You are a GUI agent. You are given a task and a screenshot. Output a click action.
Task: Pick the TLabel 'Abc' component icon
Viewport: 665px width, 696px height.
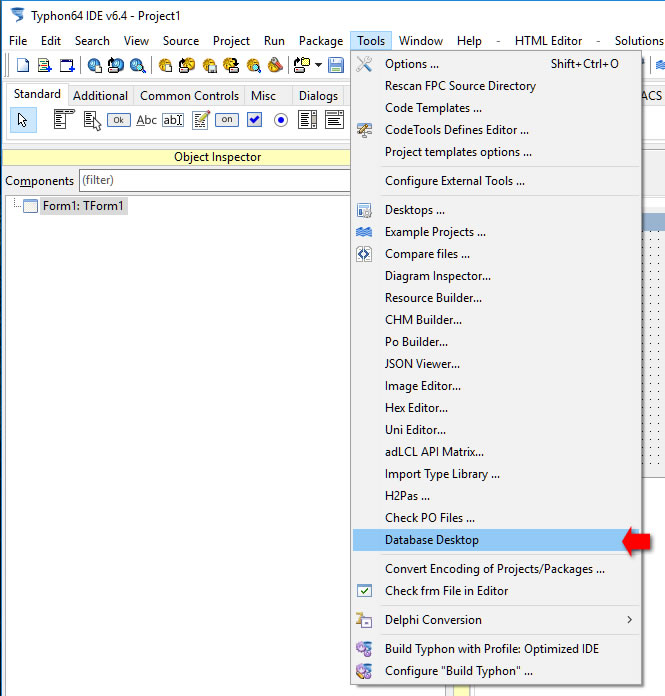click(x=146, y=120)
